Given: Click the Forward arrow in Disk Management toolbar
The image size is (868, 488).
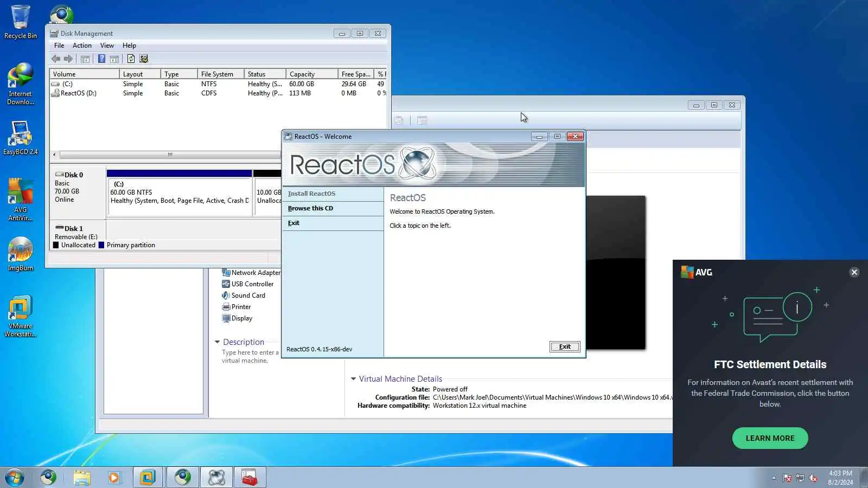Looking at the screenshot, I should 68,59.
